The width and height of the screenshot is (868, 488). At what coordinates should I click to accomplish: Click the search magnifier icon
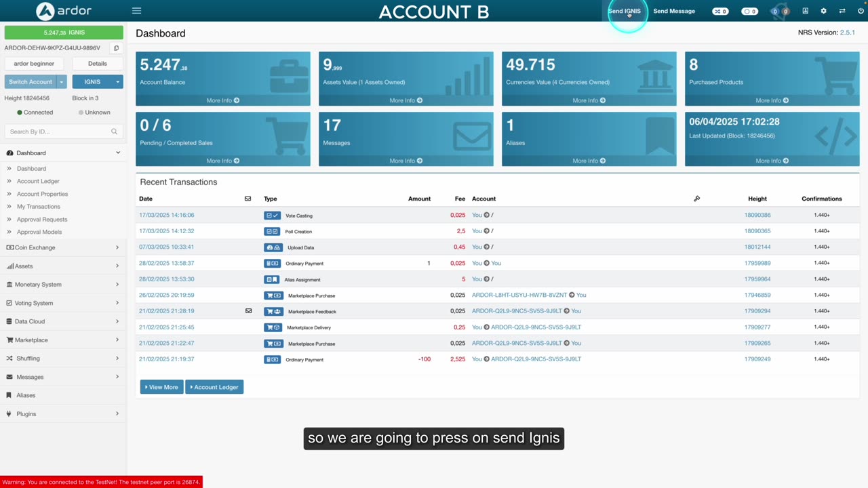[x=114, y=131]
